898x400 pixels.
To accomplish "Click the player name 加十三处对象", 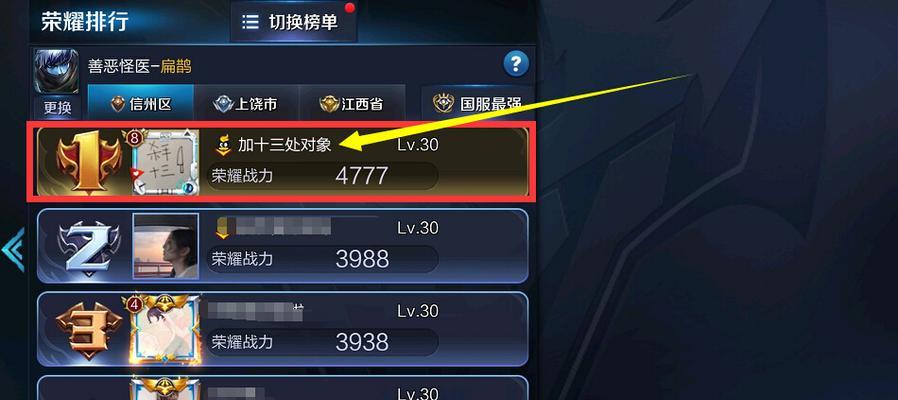I will [285, 145].
